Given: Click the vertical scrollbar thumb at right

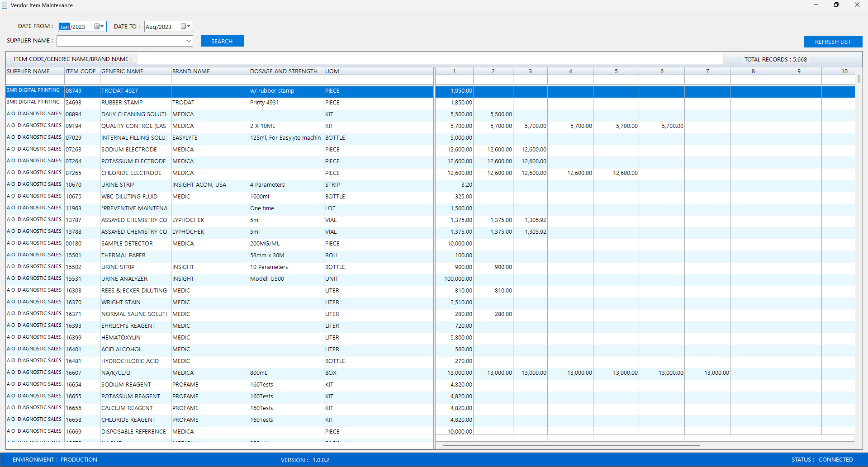Looking at the screenshot, I should 859,79.
